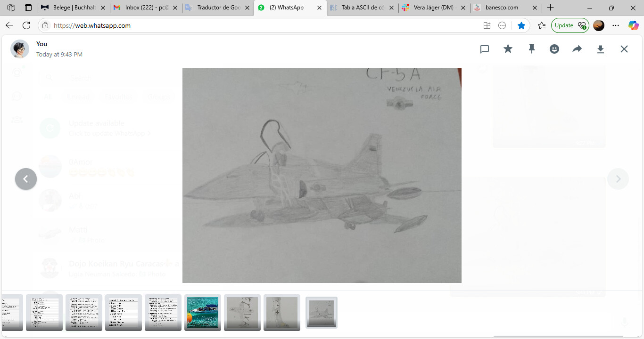
Task: View site information lock icon
Action: coord(45,25)
